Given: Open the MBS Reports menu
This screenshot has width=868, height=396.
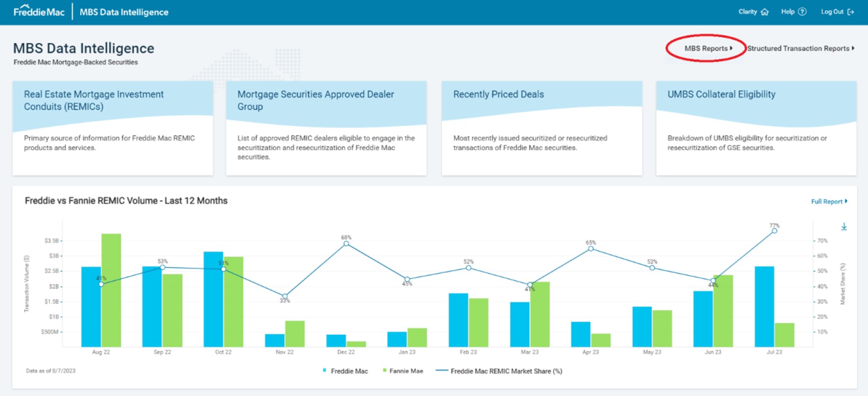Looking at the screenshot, I should pos(708,48).
